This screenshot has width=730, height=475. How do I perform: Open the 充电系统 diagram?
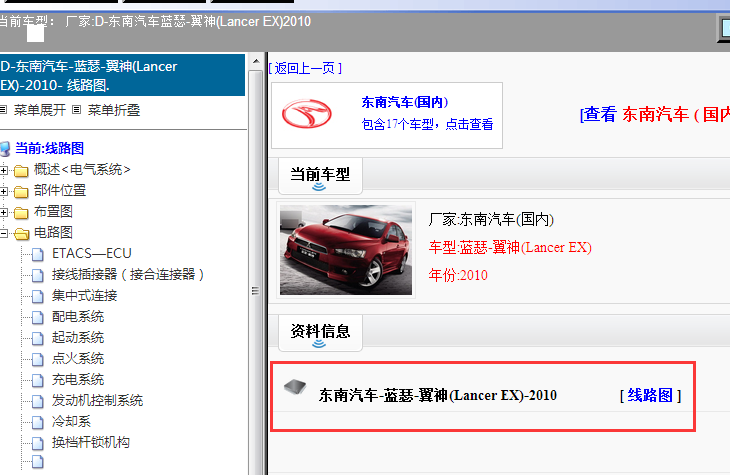78,379
